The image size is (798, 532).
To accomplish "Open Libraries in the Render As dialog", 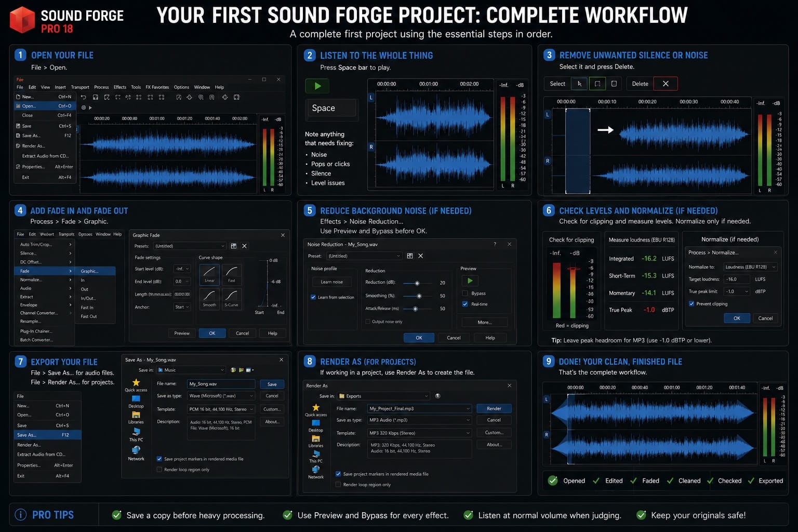I will [x=316, y=442].
